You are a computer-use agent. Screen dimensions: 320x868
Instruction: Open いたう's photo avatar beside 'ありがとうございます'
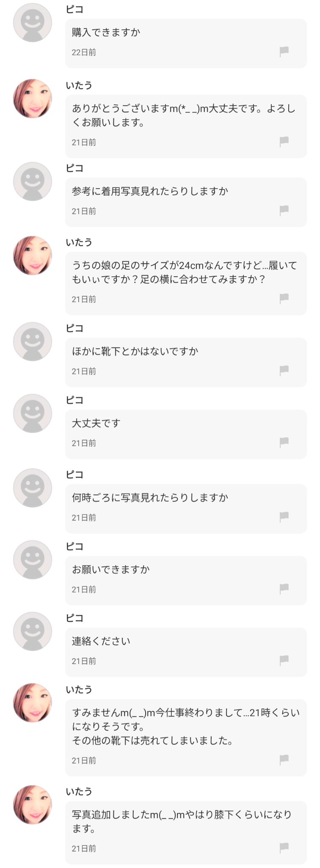pos(33,98)
